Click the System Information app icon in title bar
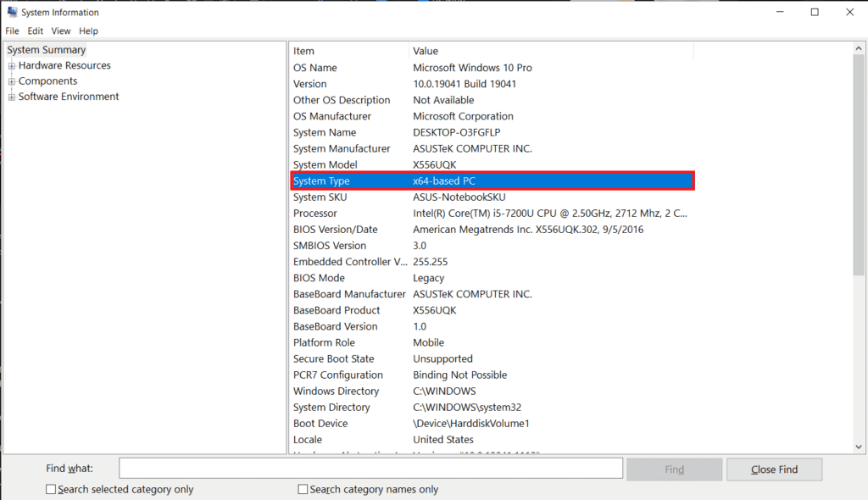Screen dimensions: 868x500 click(x=12, y=12)
